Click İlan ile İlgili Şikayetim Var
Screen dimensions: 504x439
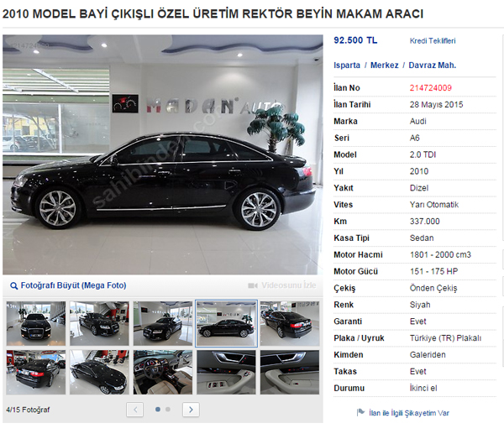(x=409, y=413)
